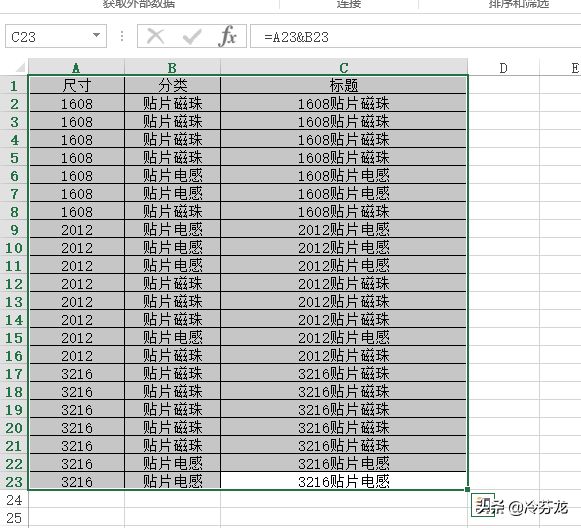Select column C header

coord(344,67)
